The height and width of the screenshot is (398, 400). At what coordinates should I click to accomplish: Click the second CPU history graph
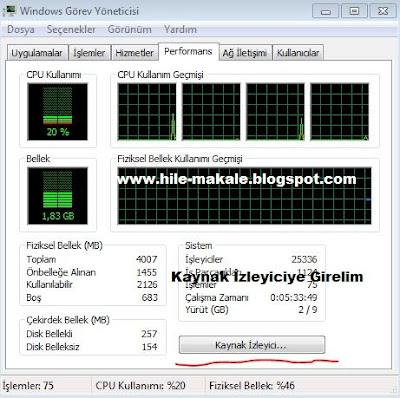[211, 112]
